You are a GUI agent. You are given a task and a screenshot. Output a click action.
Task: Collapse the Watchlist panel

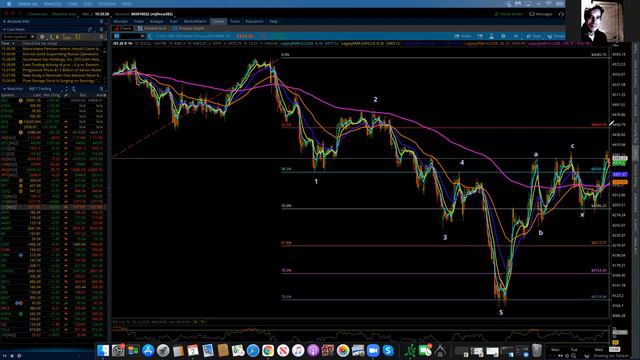[4, 89]
